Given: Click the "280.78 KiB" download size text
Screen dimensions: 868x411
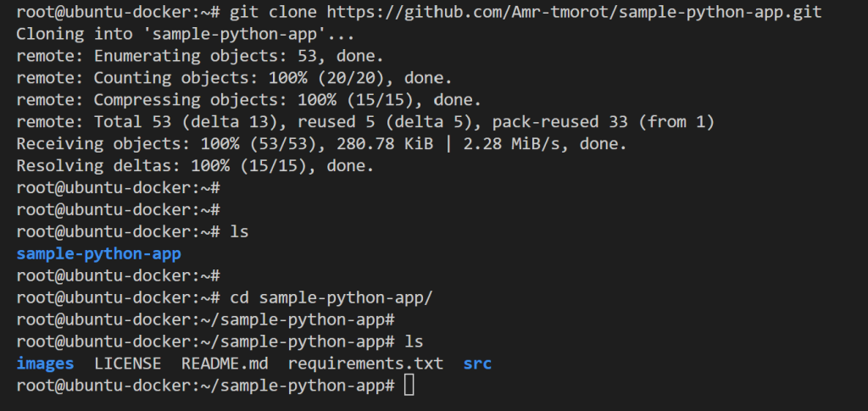Looking at the screenshot, I should [430, 144].
